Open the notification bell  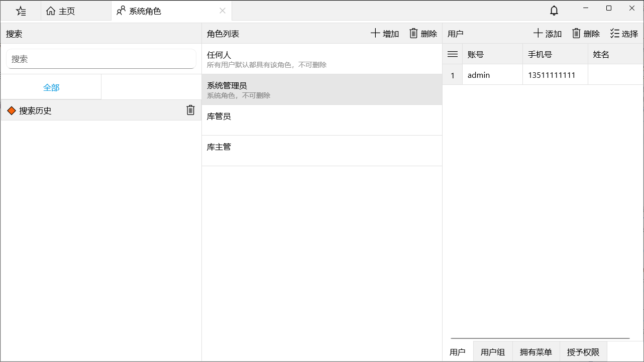(554, 10)
